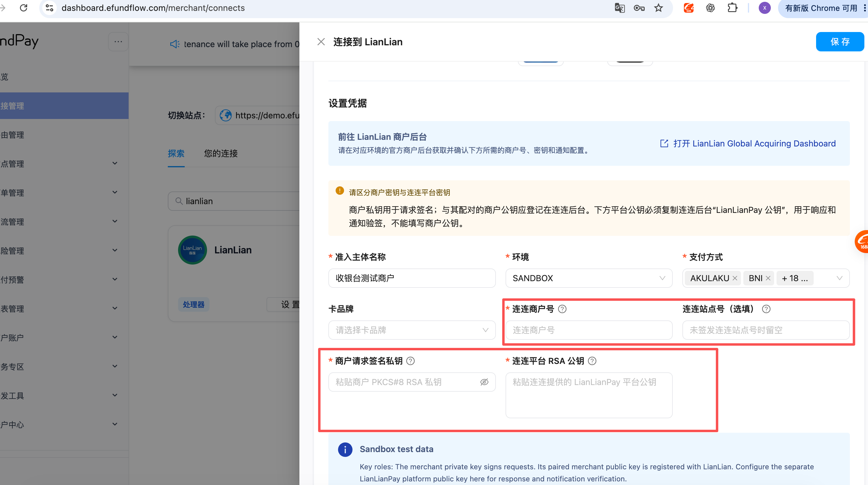Open the switch-site URL selector

click(257, 115)
